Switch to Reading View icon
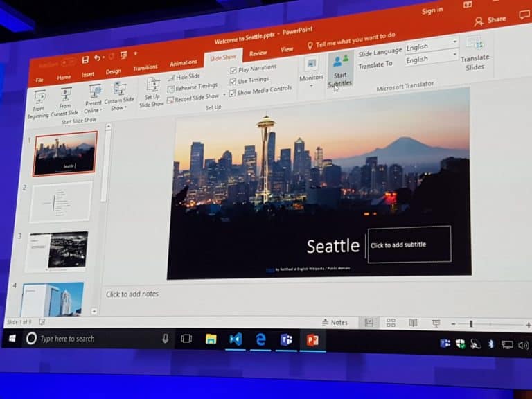The width and height of the screenshot is (532, 399). (413, 323)
